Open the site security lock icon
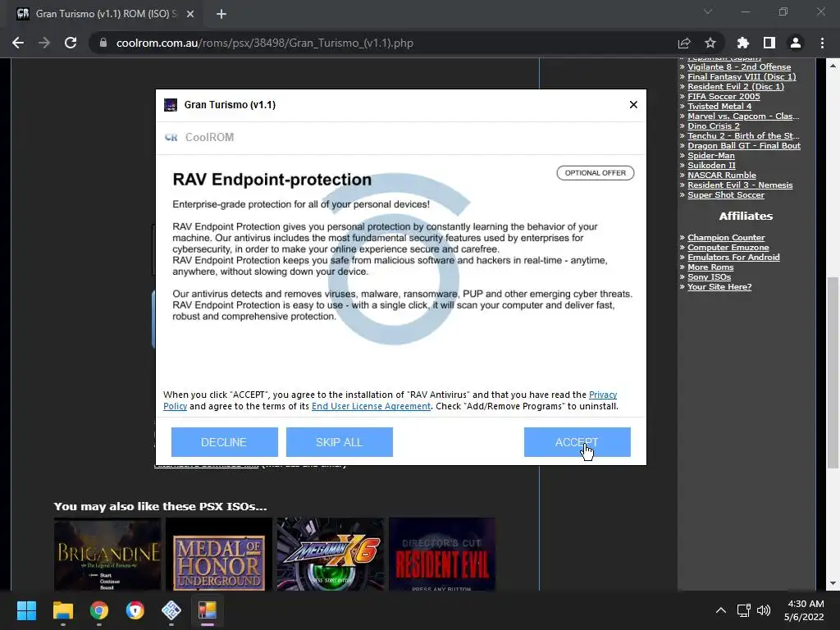Viewport: 840px width, 630px height. (x=103, y=43)
